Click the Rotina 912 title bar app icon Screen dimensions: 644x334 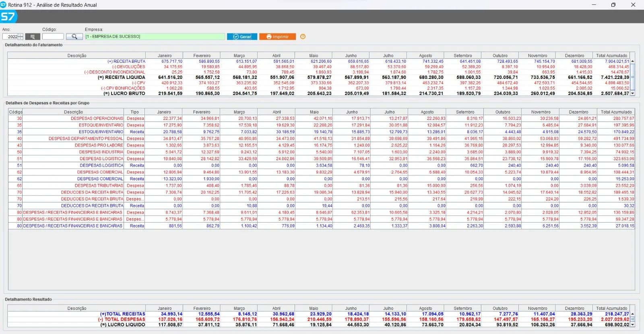(x=4, y=5)
